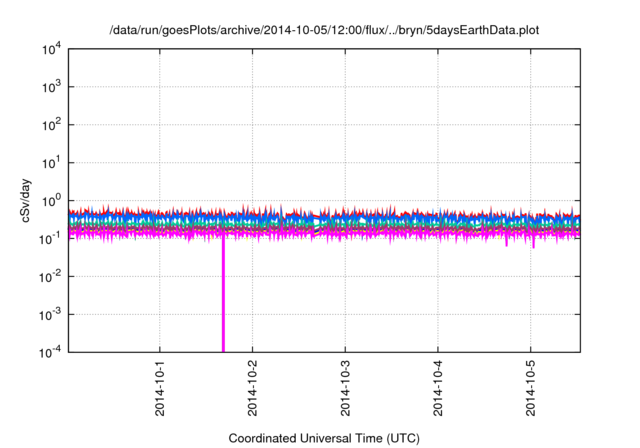The image size is (640, 448).
Task: Click the 10^-3 y-axis tick label
Action: point(51,315)
